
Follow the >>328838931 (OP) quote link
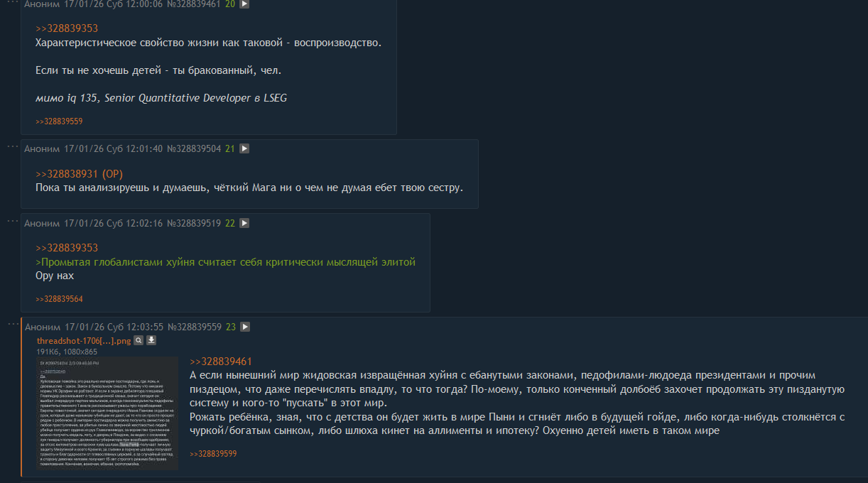point(80,174)
